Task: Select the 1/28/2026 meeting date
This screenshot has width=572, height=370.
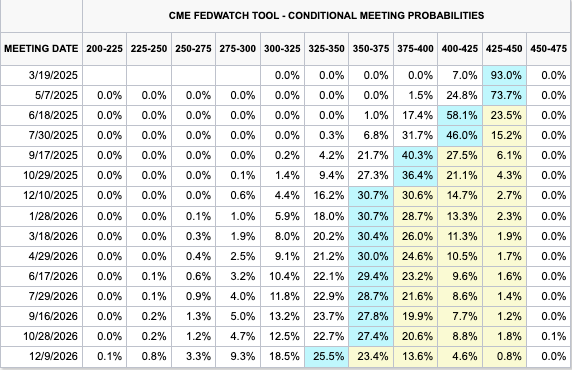Action: coord(53,216)
